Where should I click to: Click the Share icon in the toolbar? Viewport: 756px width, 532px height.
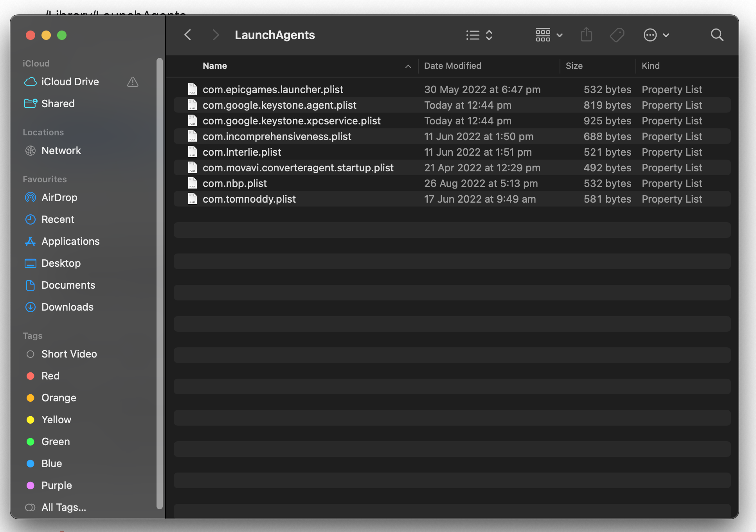click(586, 35)
